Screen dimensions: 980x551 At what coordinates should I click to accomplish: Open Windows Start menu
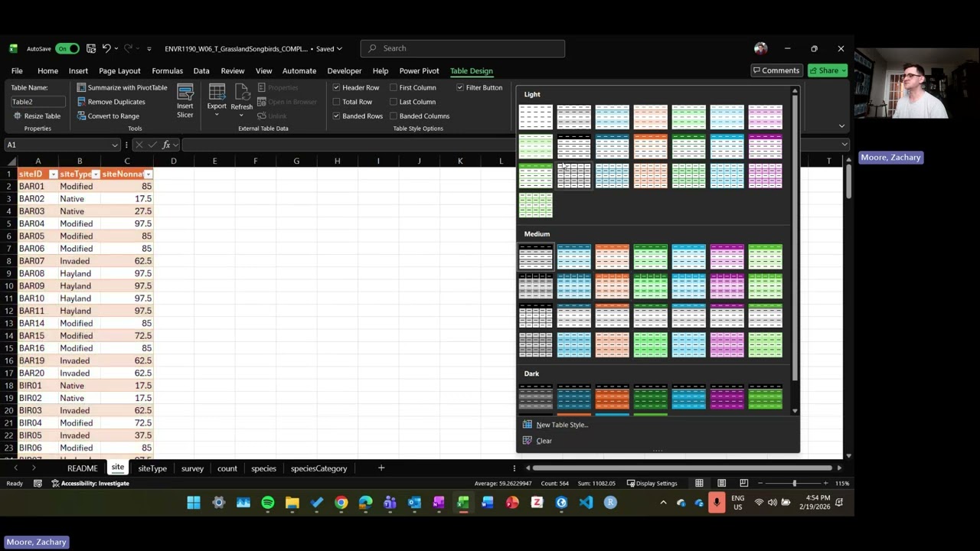point(194,503)
